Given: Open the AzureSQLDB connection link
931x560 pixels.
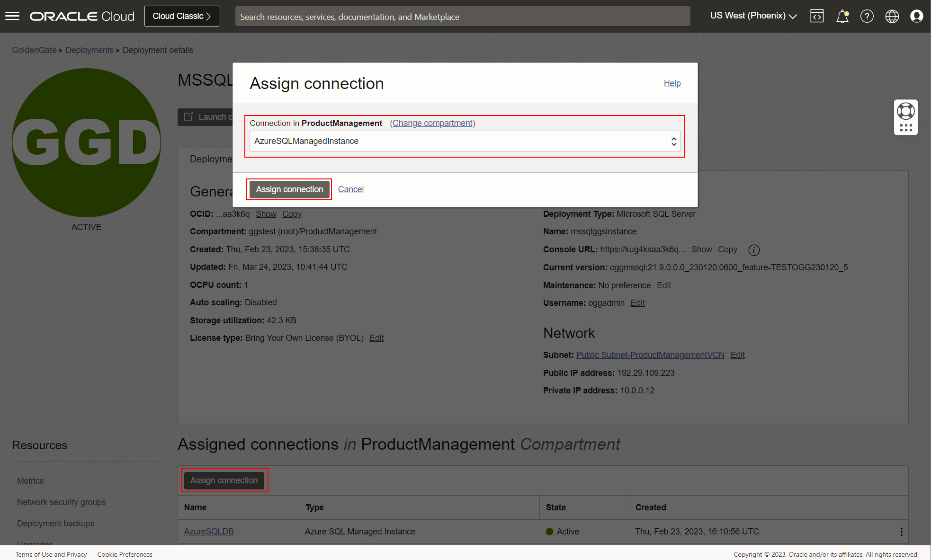Looking at the screenshot, I should 208,532.
